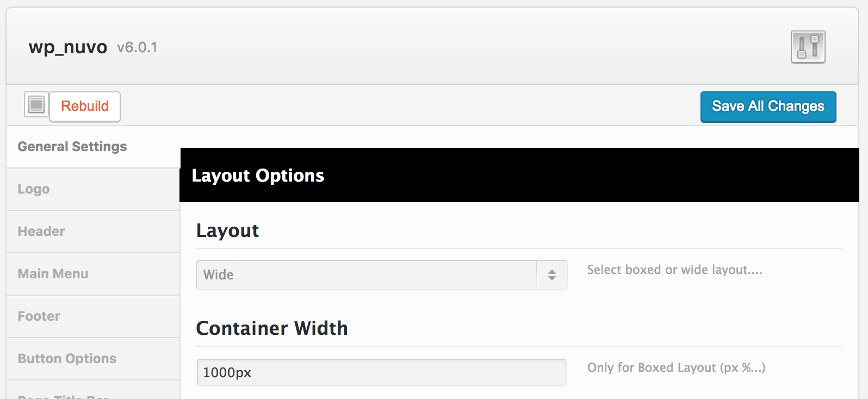This screenshot has width=868, height=399.
Task: Open the Layout dropdown showing Wide
Action: 381,275
